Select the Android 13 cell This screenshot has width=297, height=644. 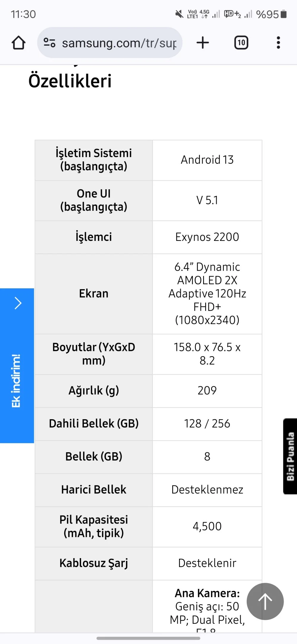pyautogui.click(x=207, y=160)
